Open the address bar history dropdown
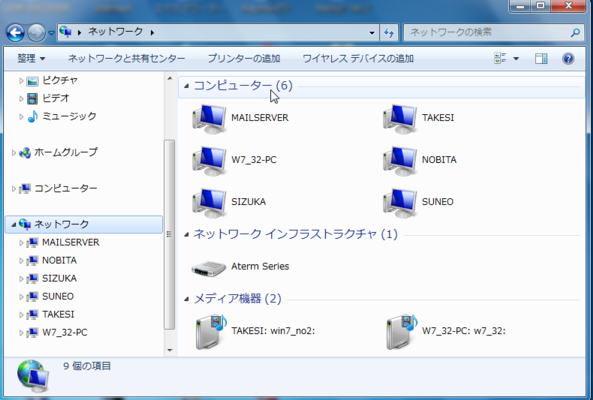 pos(372,33)
